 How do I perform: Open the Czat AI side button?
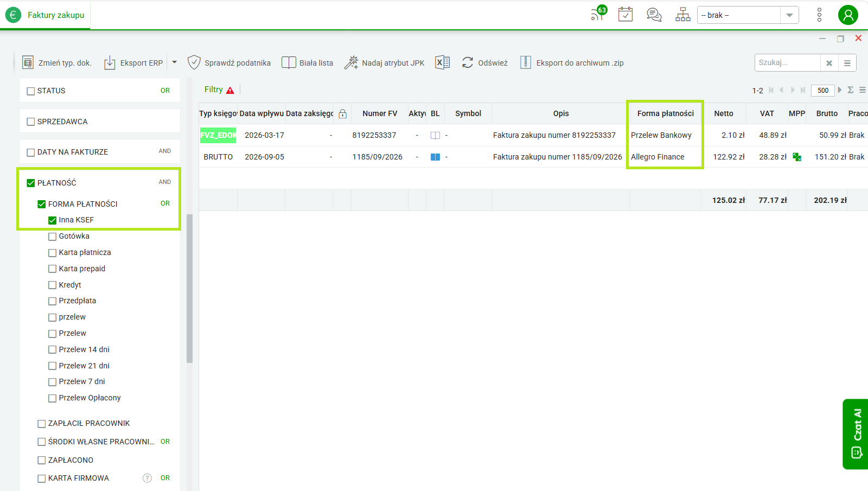pyautogui.click(x=856, y=434)
